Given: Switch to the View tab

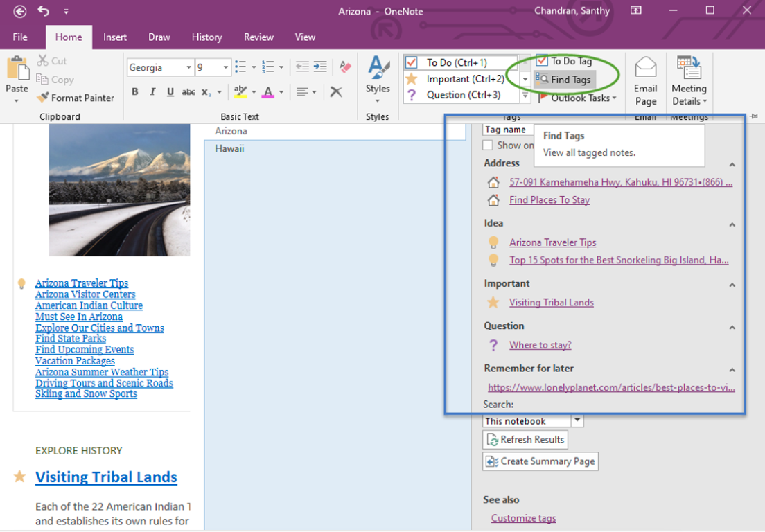Looking at the screenshot, I should (x=305, y=37).
